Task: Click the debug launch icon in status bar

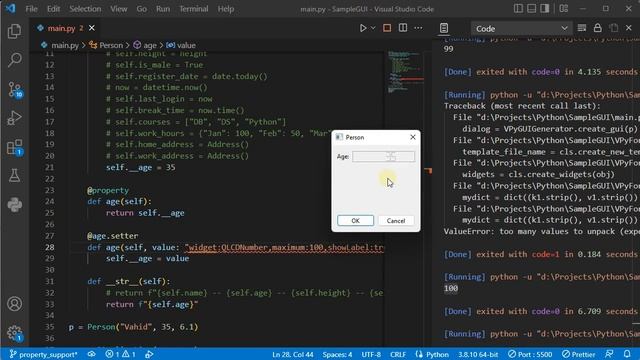Action: click(149, 354)
